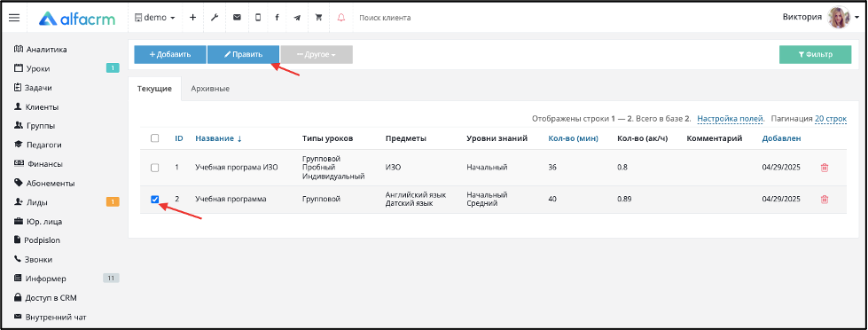Open the Настройка полей link

tap(731, 119)
